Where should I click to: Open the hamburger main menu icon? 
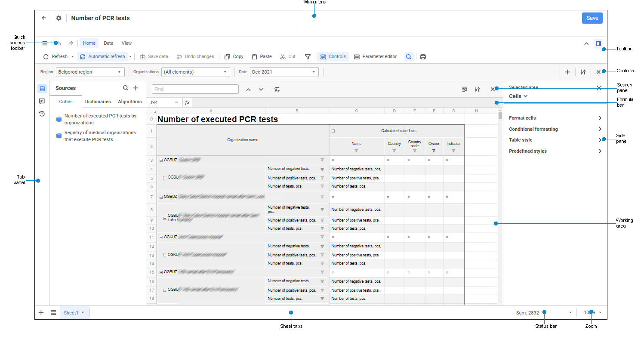coord(45,43)
